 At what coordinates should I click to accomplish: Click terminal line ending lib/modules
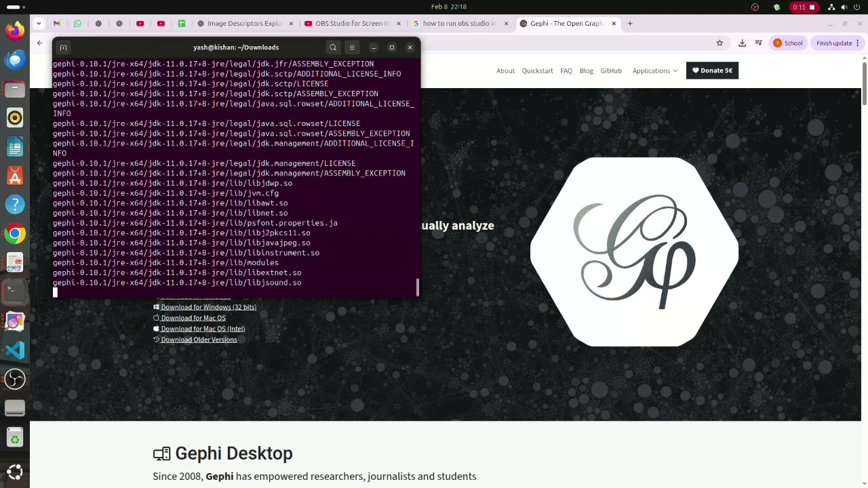point(165,263)
